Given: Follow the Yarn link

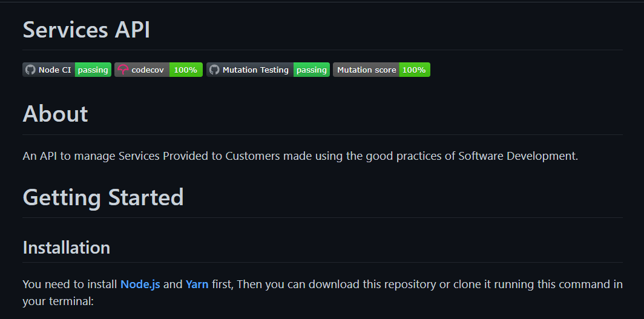Looking at the screenshot, I should pyautogui.click(x=197, y=284).
